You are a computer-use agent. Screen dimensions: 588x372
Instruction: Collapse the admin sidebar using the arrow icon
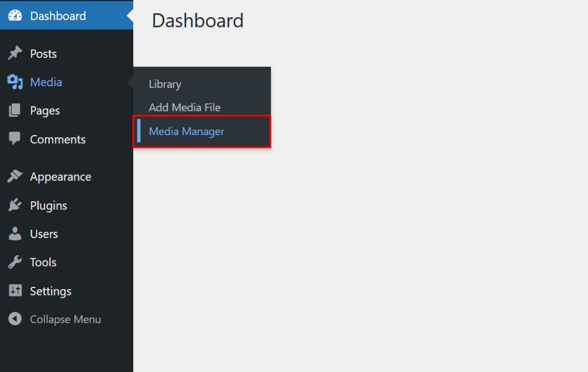click(15, 319)
